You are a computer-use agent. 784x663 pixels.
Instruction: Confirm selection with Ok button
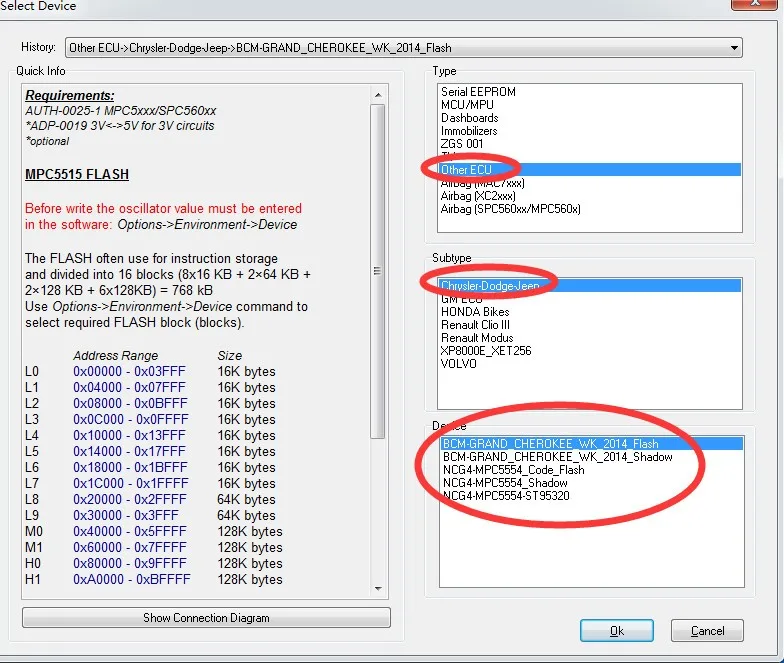[x=616, y=631]
